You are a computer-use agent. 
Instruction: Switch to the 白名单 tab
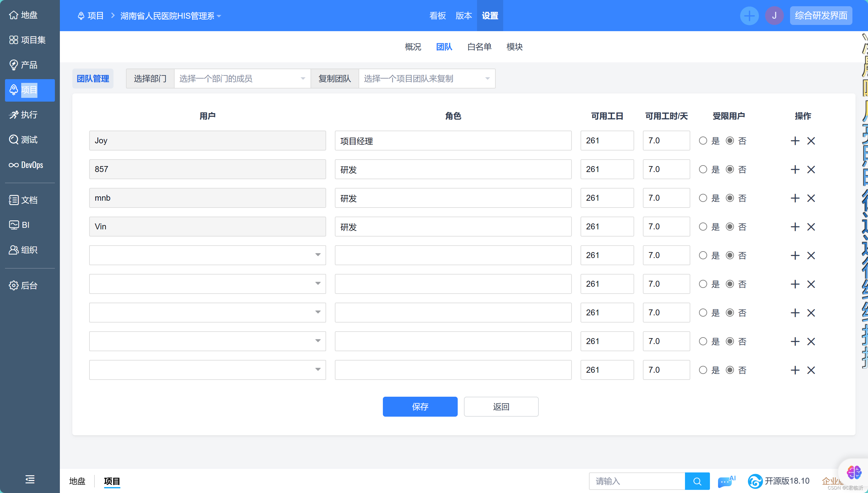(479, 47)
